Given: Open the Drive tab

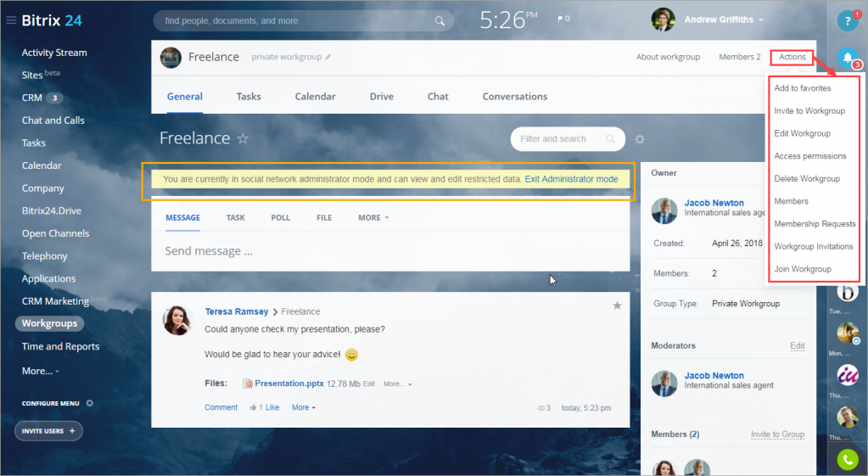Looking at the screenshot, I should click(382, 97).
